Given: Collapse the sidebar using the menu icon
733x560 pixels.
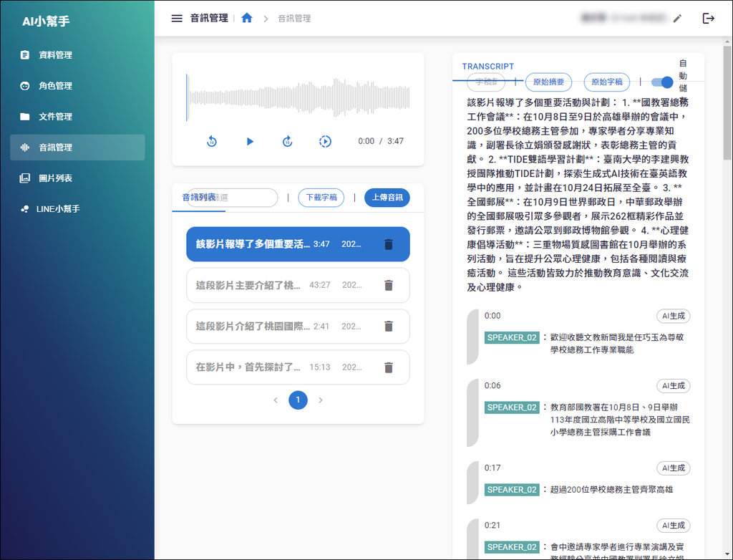Looking at the screenshot, I should coord(176,18).
